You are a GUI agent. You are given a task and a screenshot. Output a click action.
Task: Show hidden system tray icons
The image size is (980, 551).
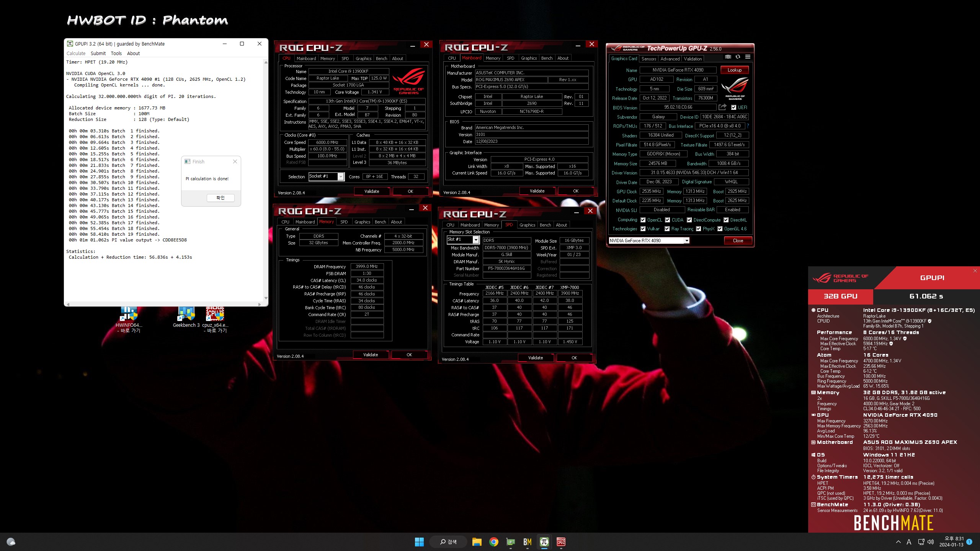pyautogui.click(x=898, y=542)
